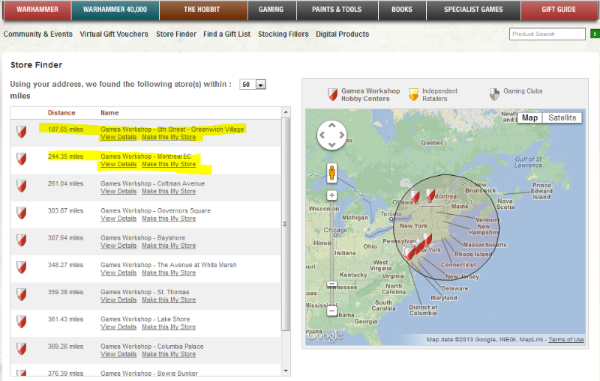Click the store list scroll-down arrow
Image resolution: width=600 pixels, height=381 pixels.
[285, 371]
